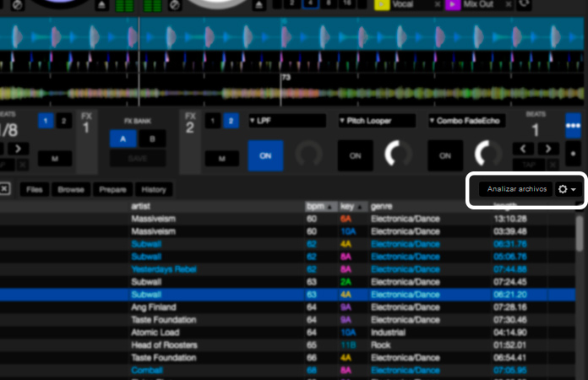Increase FX 2 beats with right arrow
588x380 pixels.
(548, 149)
